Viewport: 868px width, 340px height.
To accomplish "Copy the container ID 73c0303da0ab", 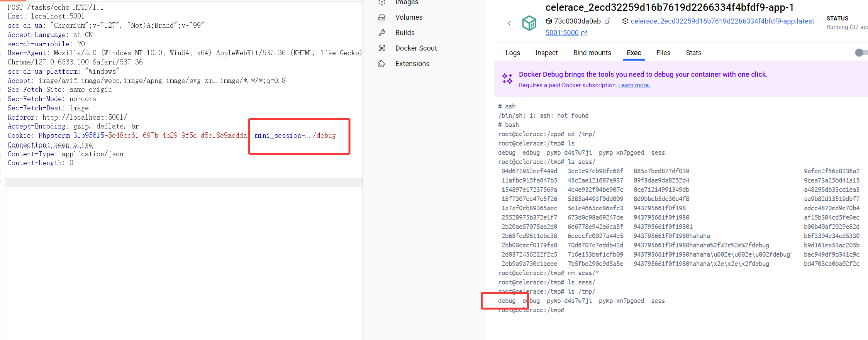I will click(x=607, y=21).
